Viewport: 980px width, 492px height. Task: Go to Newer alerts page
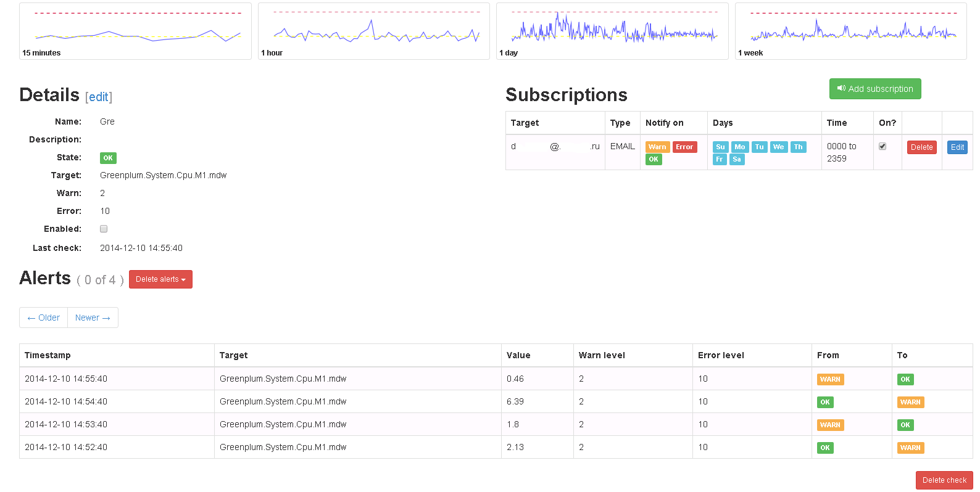93,318
